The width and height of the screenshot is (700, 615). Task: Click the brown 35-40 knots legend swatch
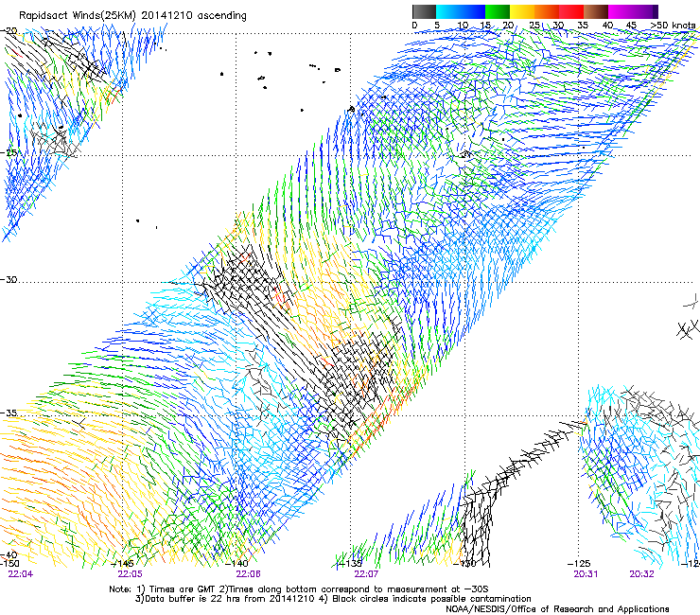[x=596, y=11]
